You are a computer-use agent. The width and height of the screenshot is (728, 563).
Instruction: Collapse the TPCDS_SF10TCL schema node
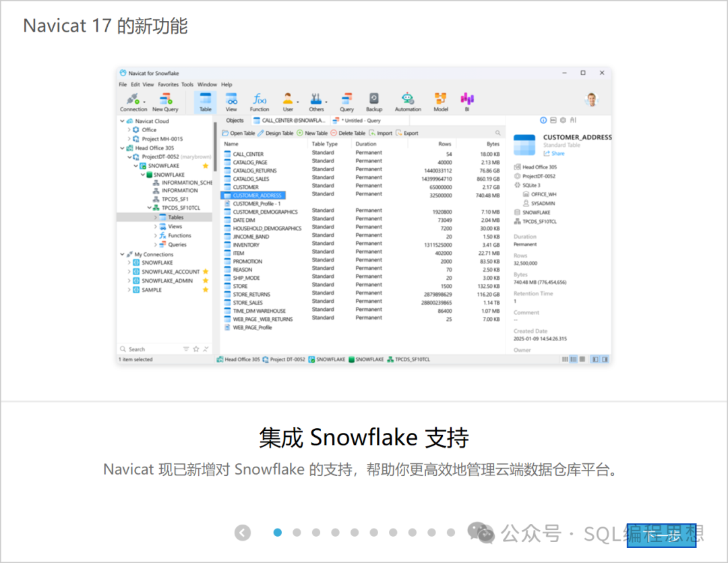click(x=149, y=208)
